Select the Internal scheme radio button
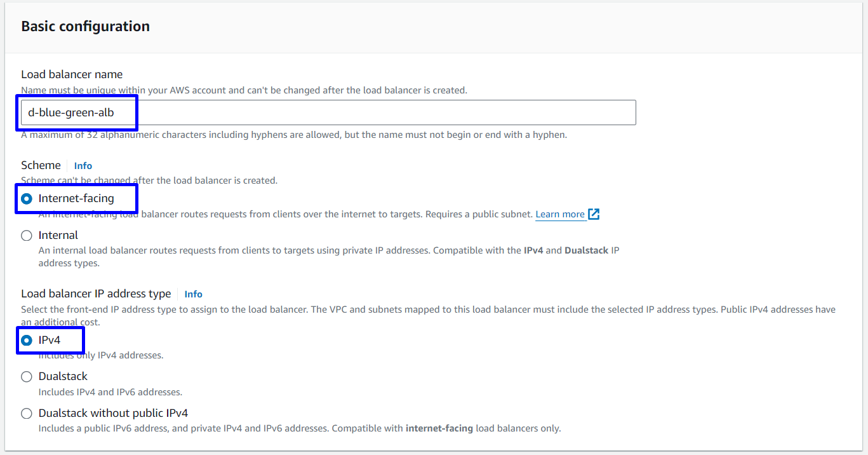The width and height of the screenshot is (868, 455). pyautogui.click(x=27, y=235)
